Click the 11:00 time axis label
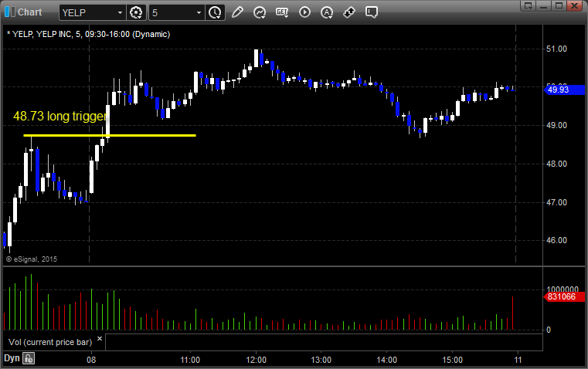Viewport: 588px width, 369px height. click(x=190, y=360)
